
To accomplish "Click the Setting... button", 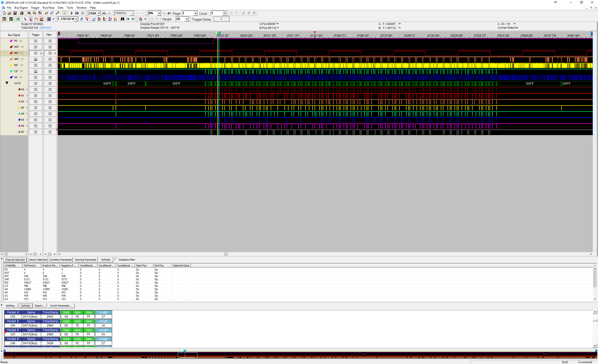I will point(11,306).
